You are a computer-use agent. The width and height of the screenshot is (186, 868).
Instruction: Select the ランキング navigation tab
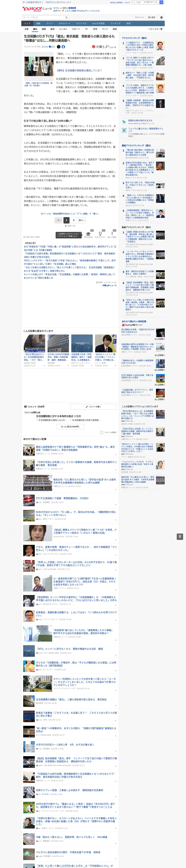point(115,24)
